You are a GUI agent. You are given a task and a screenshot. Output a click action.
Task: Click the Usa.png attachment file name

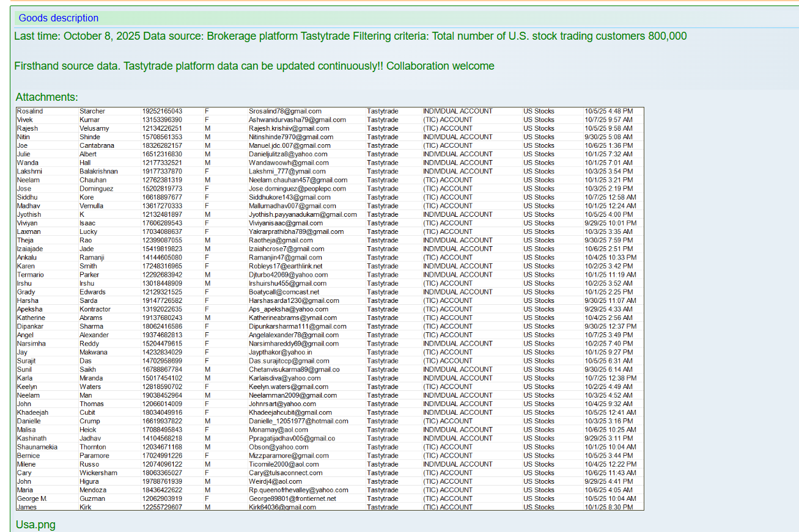coord(35,525)
